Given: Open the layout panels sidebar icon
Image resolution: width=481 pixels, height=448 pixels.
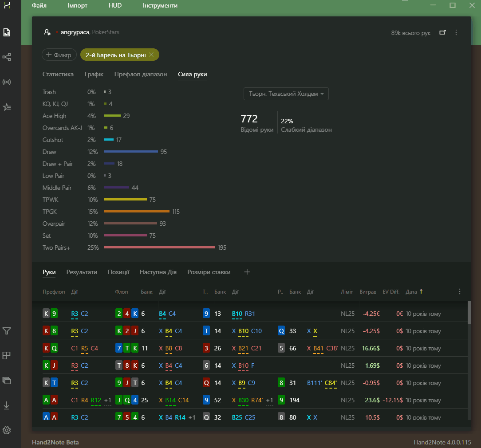Looking at the screenshot, I should pos(7,356).
